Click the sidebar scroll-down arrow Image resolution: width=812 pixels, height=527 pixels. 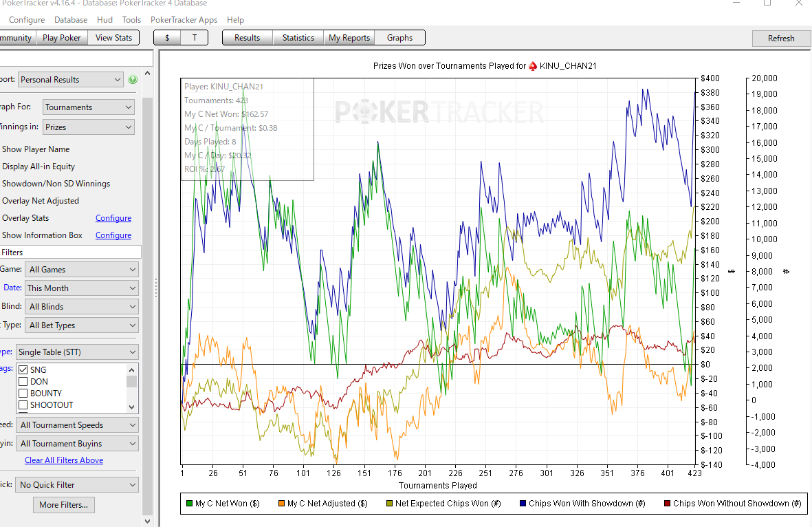point(147,521)
